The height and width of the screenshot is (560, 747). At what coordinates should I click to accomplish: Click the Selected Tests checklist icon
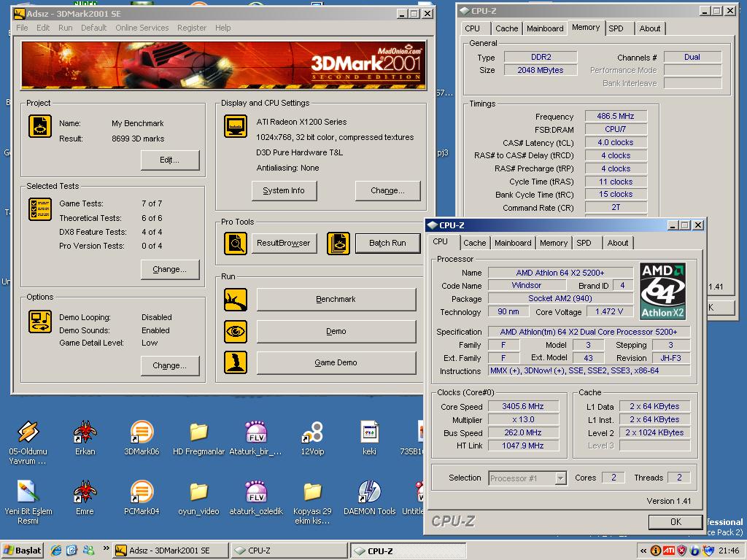tap(40, 209)
